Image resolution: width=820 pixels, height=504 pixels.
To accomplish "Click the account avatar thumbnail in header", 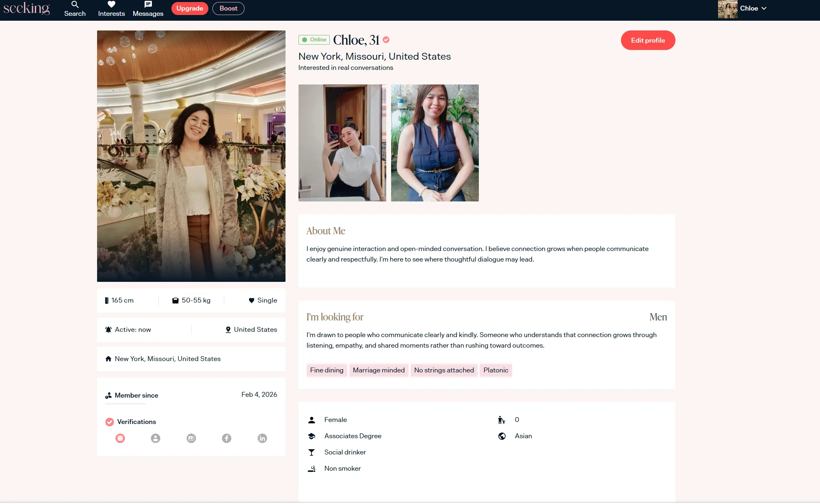I will click(x=727, y=9).
